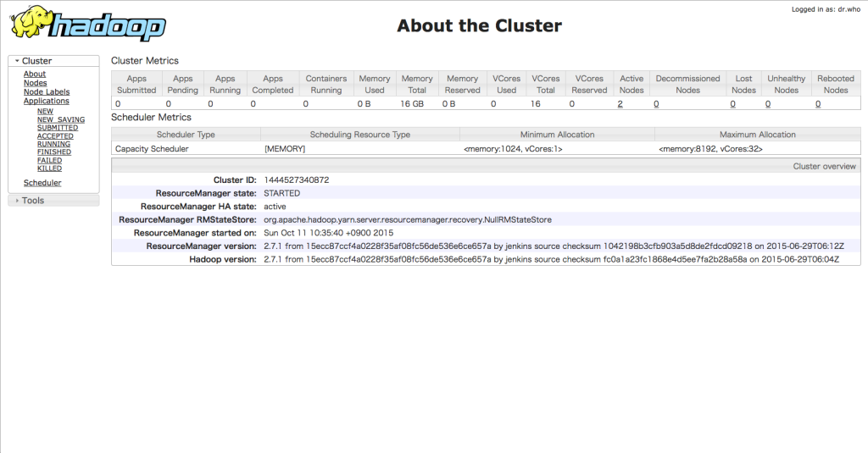The width and height of the screenshot is (868, 453).
Task: Click the Hadoop elephant logo
Action: (88, 24)
